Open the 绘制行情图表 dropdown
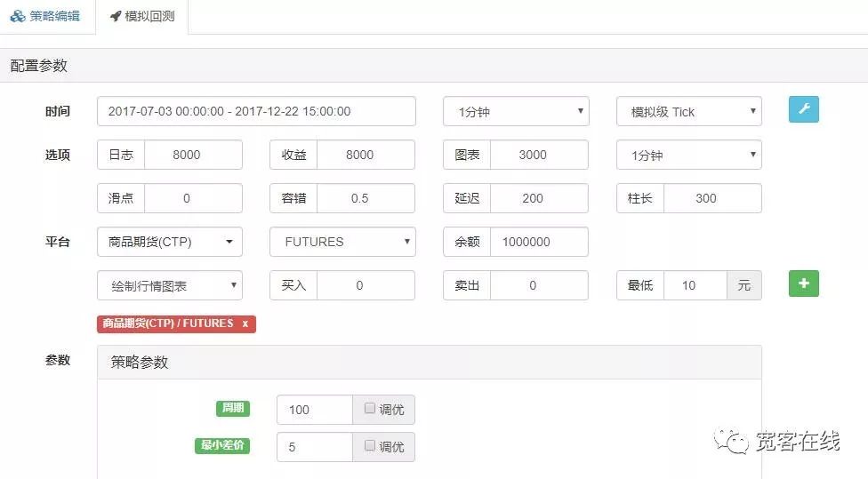868x479 pixels. pyautogui.click(x=169, y=285)
